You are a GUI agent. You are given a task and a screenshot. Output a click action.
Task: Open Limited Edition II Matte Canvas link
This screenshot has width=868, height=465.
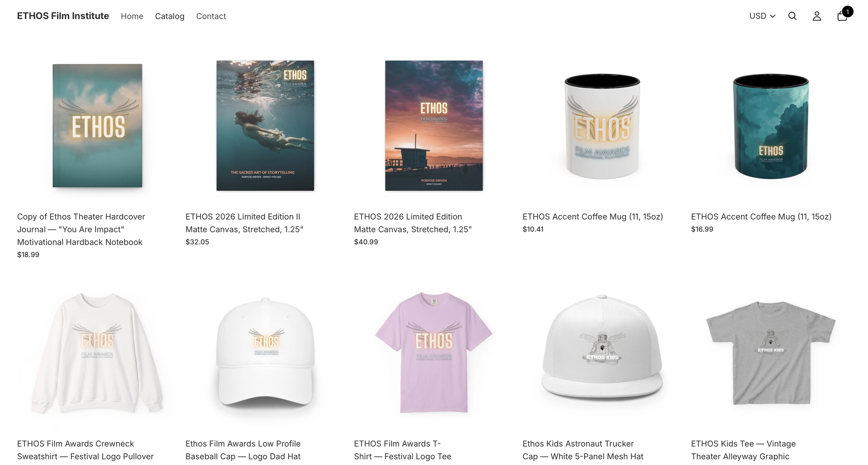(244, 223)
